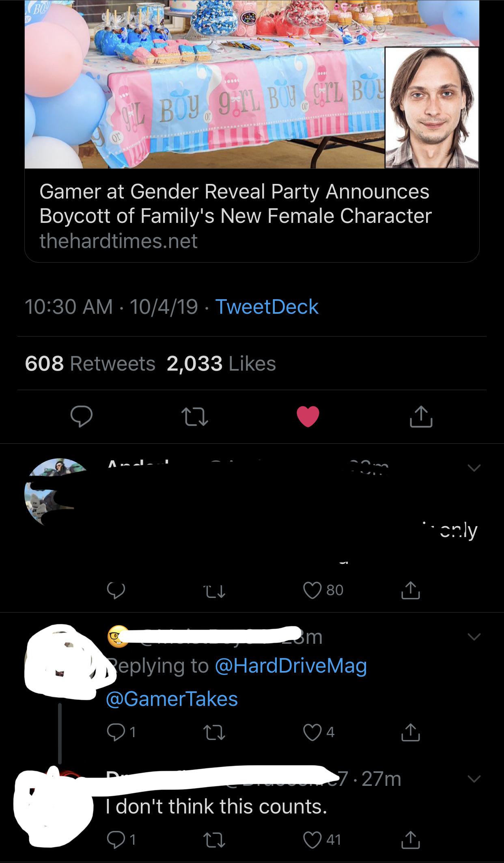Unlike the main tweet using the red heart
This screenshot has height=863, width=504.
pos(308,417)
